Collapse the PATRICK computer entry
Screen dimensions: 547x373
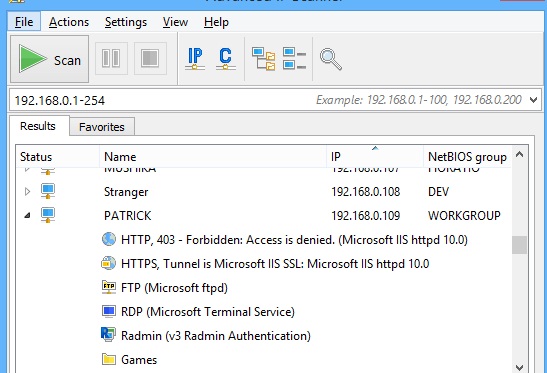pos(27,216)
